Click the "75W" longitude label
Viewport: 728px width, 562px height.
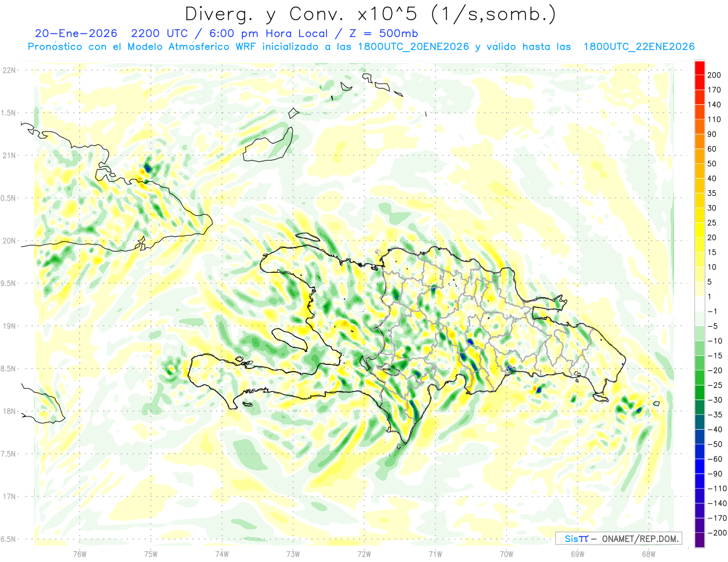pos(150,553)
